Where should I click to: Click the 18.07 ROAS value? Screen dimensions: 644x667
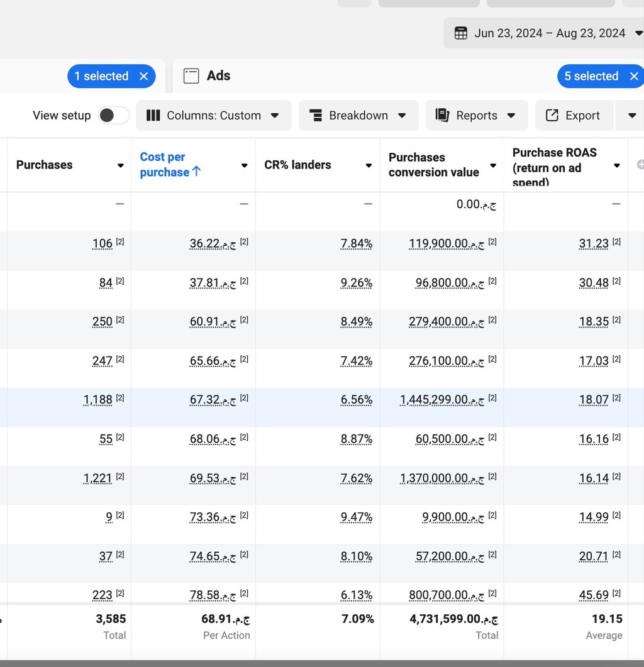pyautogui.click(x=594, y=400)
